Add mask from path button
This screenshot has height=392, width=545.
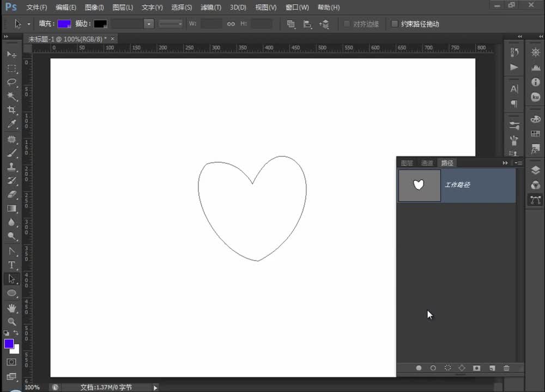pos(476,367)
